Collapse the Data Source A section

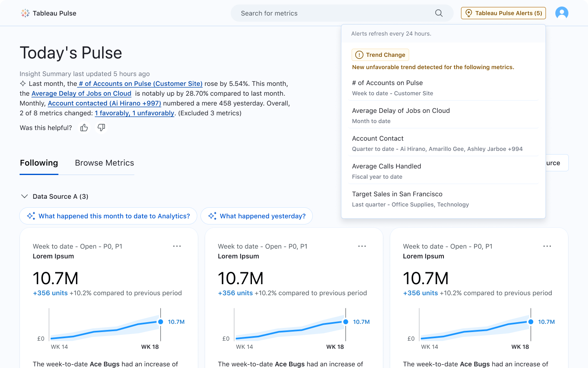click(x=24, y=197)
